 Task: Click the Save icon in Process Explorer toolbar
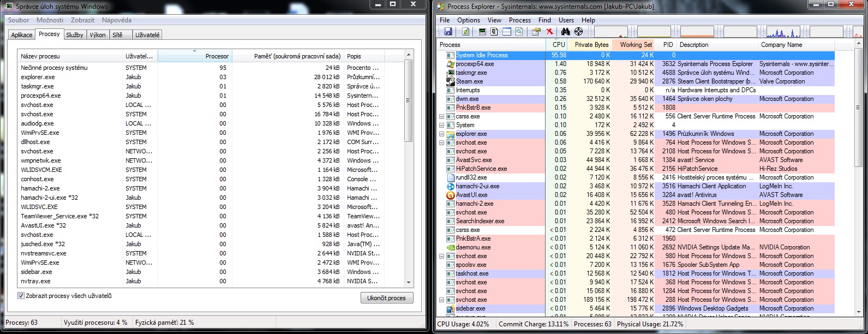(448, 32)
